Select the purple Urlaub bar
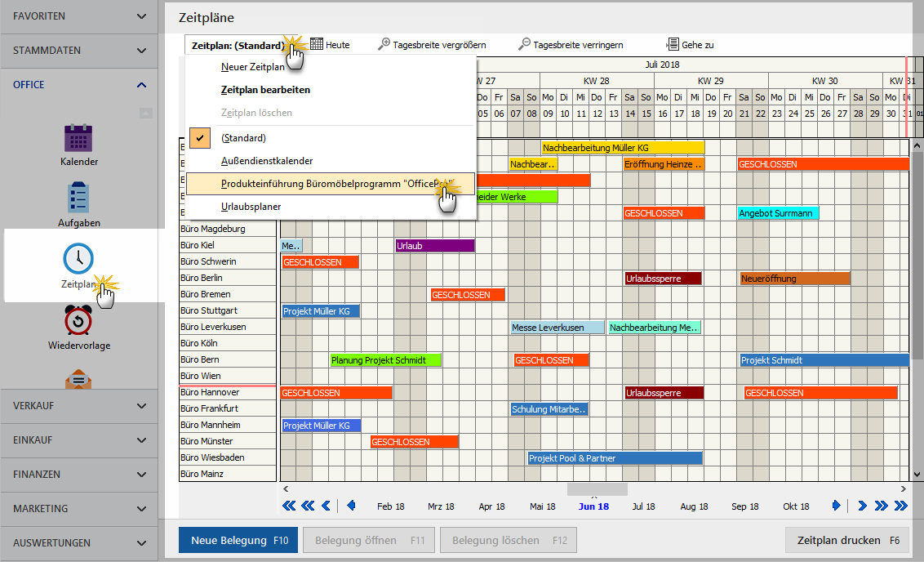 pyautogui.click(x=435, y=246)
